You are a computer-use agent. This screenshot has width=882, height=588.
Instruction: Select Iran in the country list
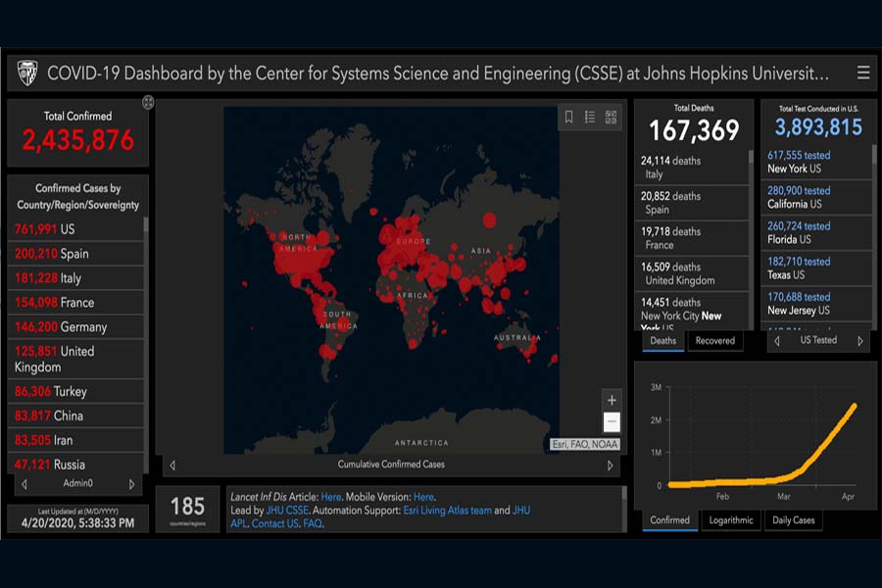coord(75,440)
